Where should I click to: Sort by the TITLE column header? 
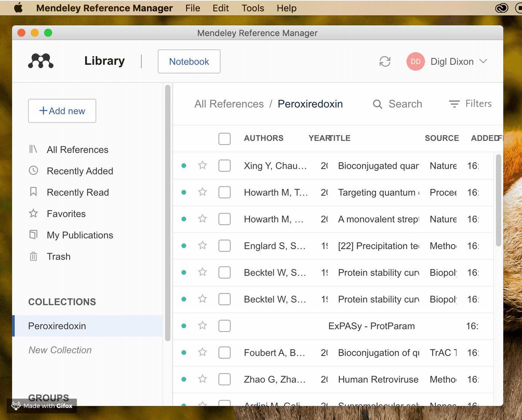point(340,138)
